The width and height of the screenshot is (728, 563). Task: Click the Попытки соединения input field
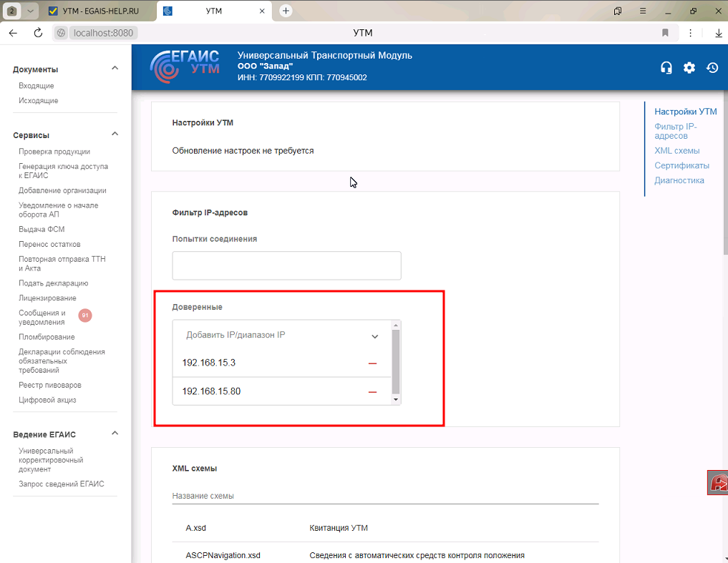click(286, 265)
